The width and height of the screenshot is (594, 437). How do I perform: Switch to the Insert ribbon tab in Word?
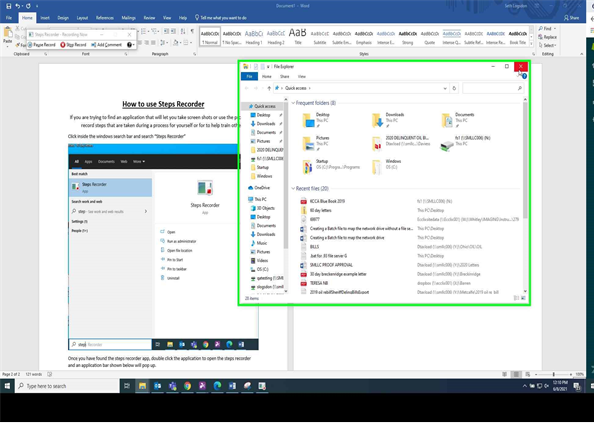pos(45,18)
